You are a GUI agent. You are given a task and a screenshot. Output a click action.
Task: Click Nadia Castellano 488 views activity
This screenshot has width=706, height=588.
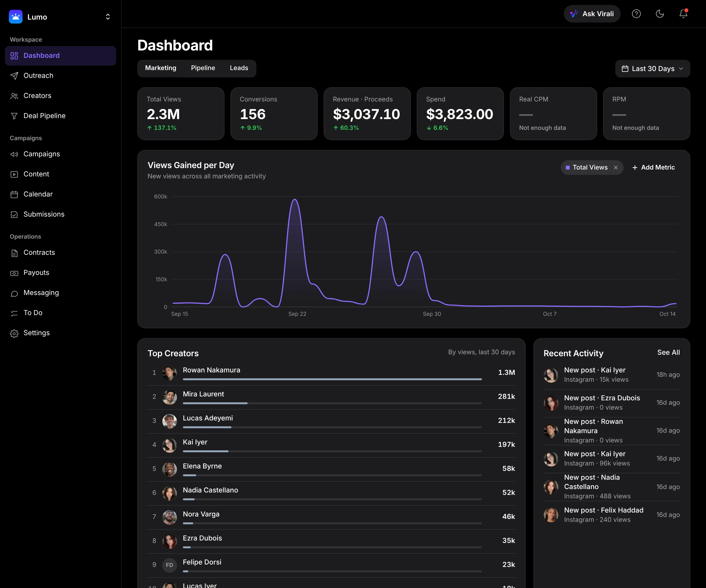pos(612,487)
